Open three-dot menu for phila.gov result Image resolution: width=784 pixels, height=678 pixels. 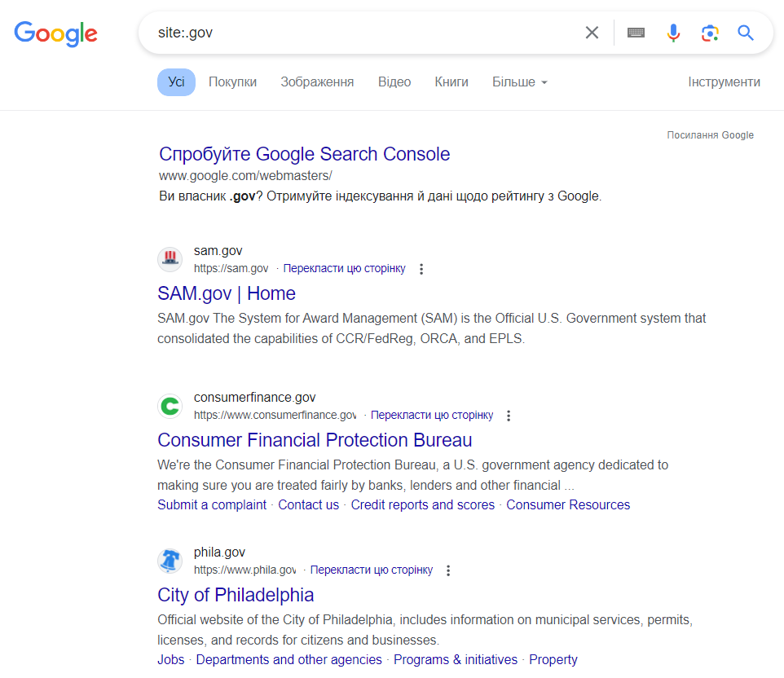pos(448,570)
